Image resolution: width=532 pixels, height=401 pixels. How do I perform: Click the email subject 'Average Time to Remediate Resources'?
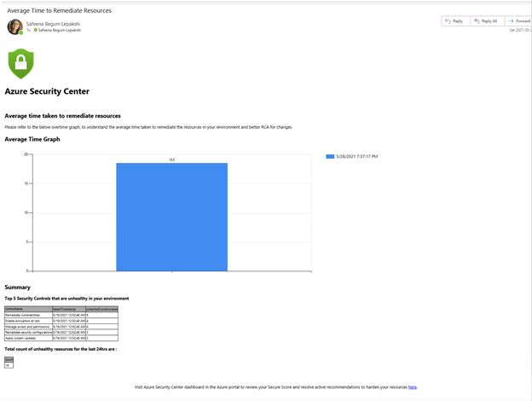point(60,10)
